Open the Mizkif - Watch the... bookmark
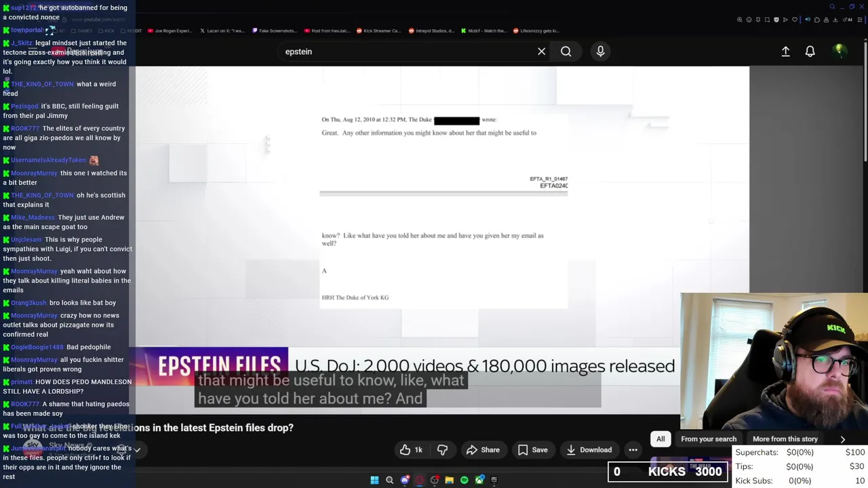 coord(484,30)
